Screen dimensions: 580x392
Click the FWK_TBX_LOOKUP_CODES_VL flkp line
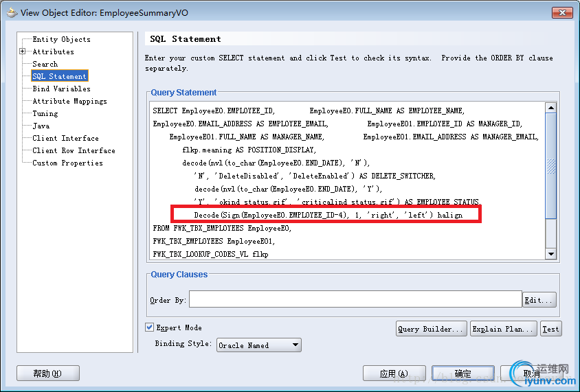(210, 254)
